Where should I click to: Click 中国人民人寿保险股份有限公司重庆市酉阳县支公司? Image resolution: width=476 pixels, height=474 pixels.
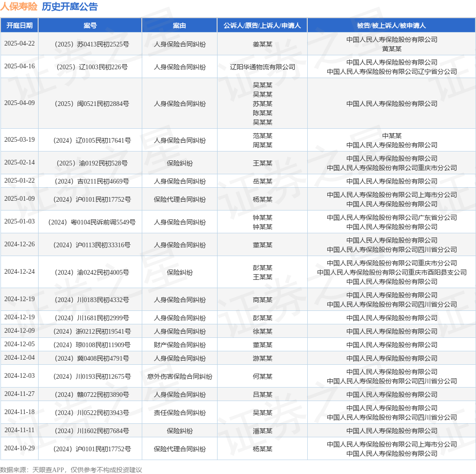(x=392, y=272)
